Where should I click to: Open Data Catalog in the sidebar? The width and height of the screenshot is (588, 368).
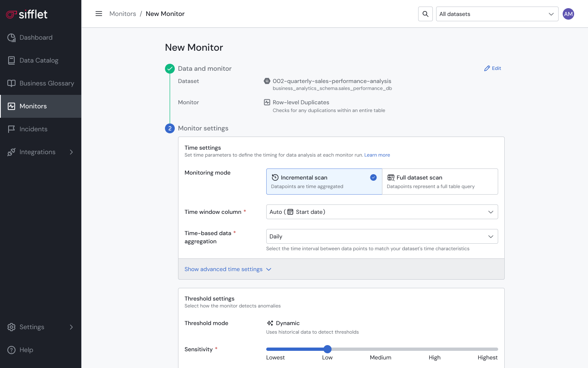[40, 61]
